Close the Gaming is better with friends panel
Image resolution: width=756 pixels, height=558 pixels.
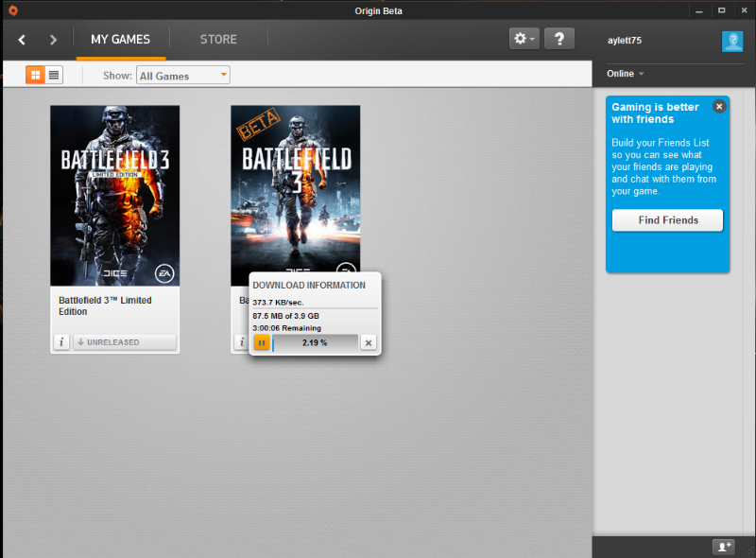click(x=719, y=107)
